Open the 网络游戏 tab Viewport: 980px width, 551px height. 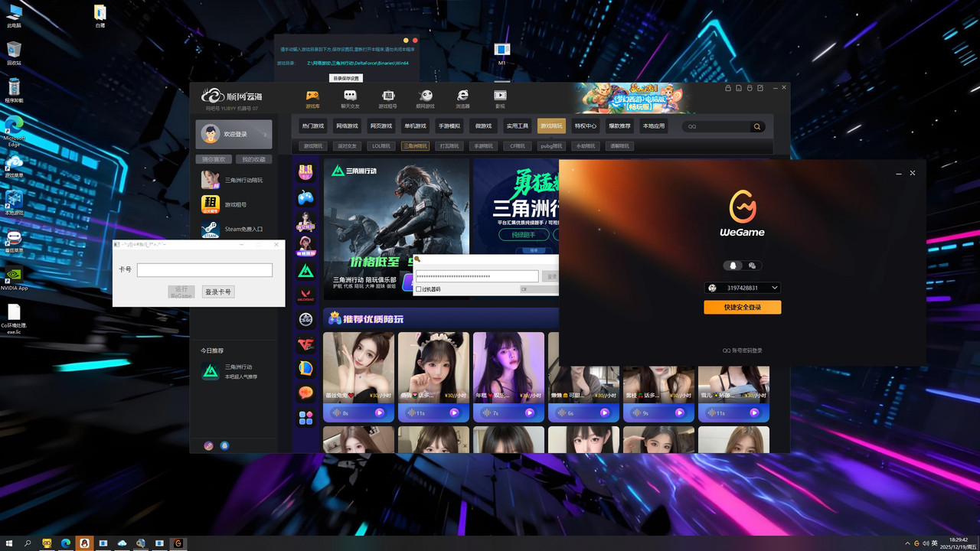(x=347, y=126)
